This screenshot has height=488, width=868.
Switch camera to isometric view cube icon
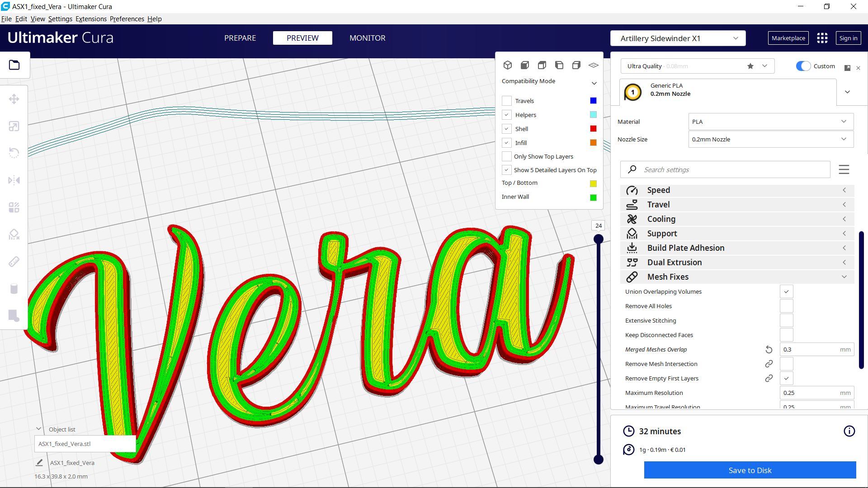[508, 65]
